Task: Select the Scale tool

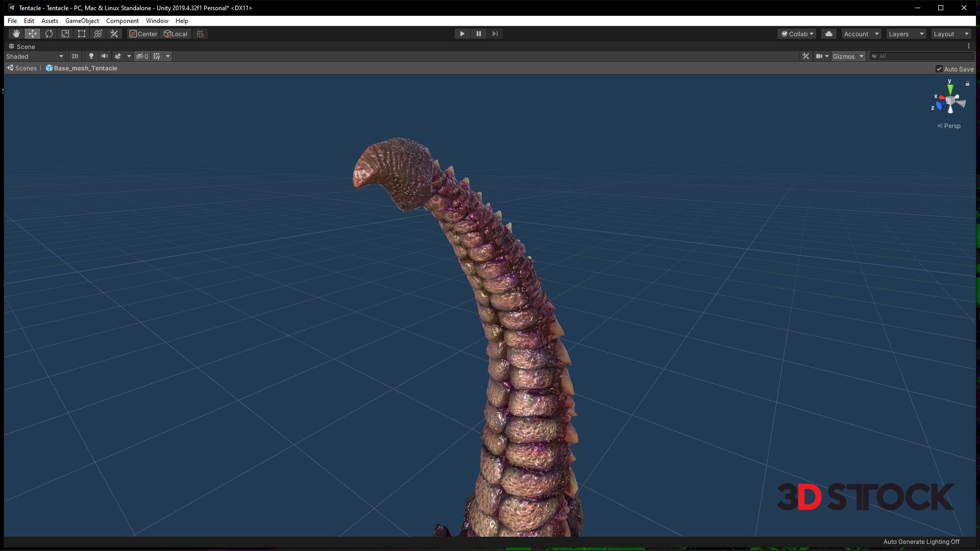Action: pos(65,34)
